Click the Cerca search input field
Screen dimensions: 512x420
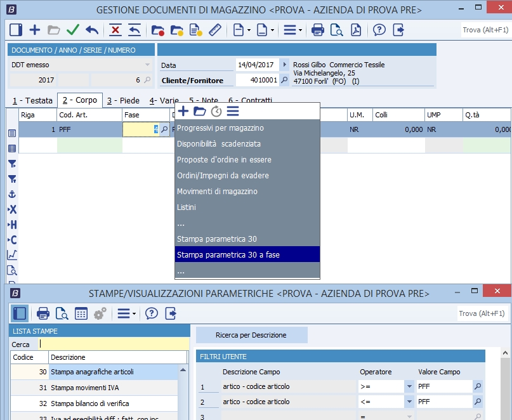point(113,344)
